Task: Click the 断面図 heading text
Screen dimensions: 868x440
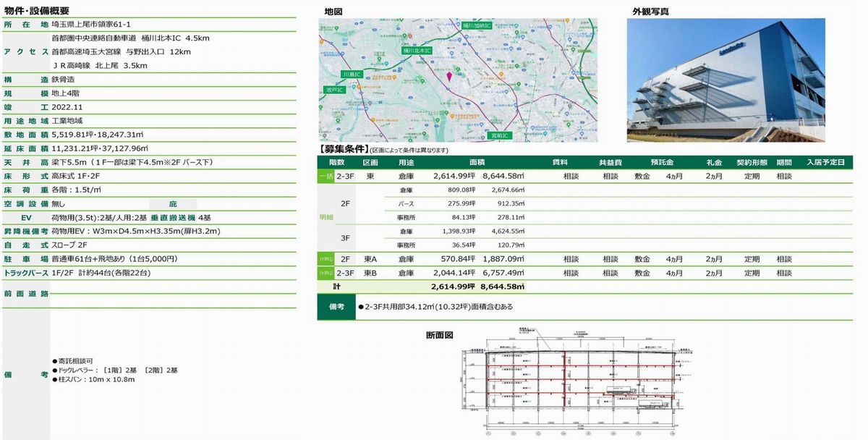Action: (439, 335)
